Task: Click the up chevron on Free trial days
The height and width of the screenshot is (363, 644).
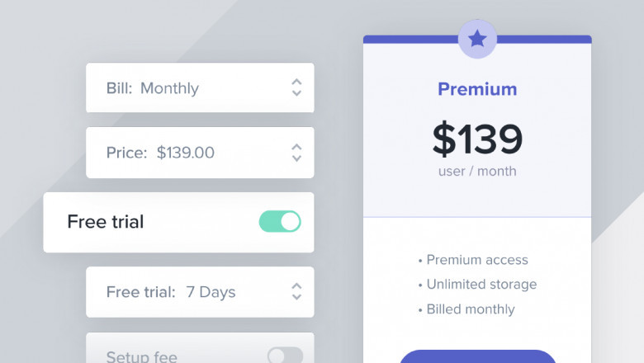Action: pyautogui.click(x=296, y=286)
